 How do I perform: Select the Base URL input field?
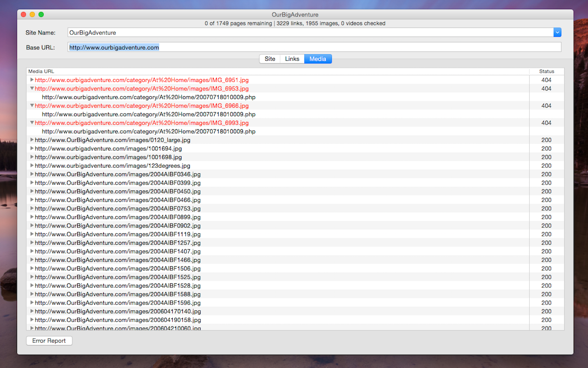[276, 46]
